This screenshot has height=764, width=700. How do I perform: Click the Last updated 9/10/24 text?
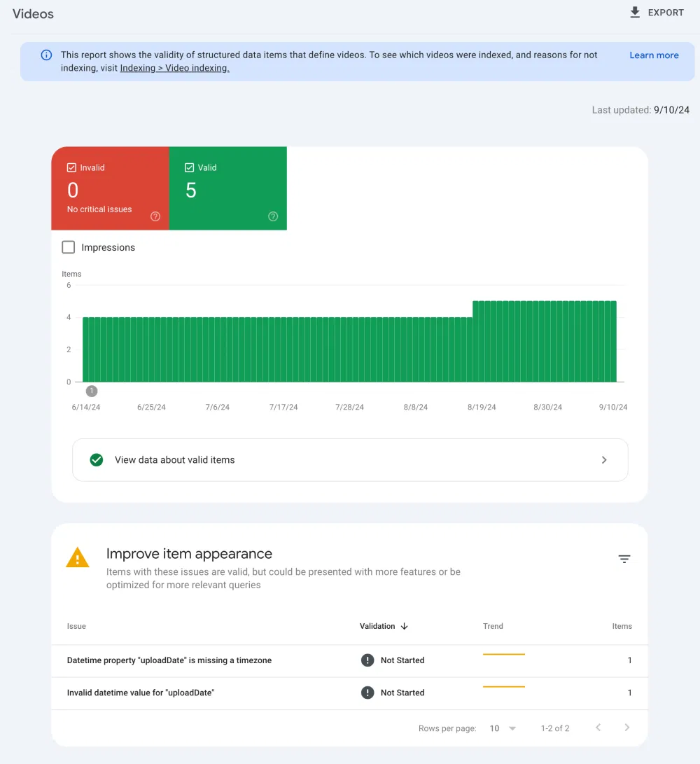640,110
